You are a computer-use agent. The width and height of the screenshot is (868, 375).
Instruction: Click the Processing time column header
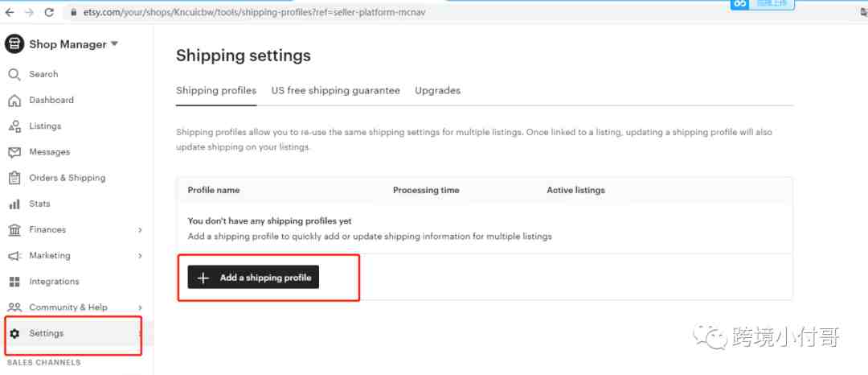tap(426, 190)
